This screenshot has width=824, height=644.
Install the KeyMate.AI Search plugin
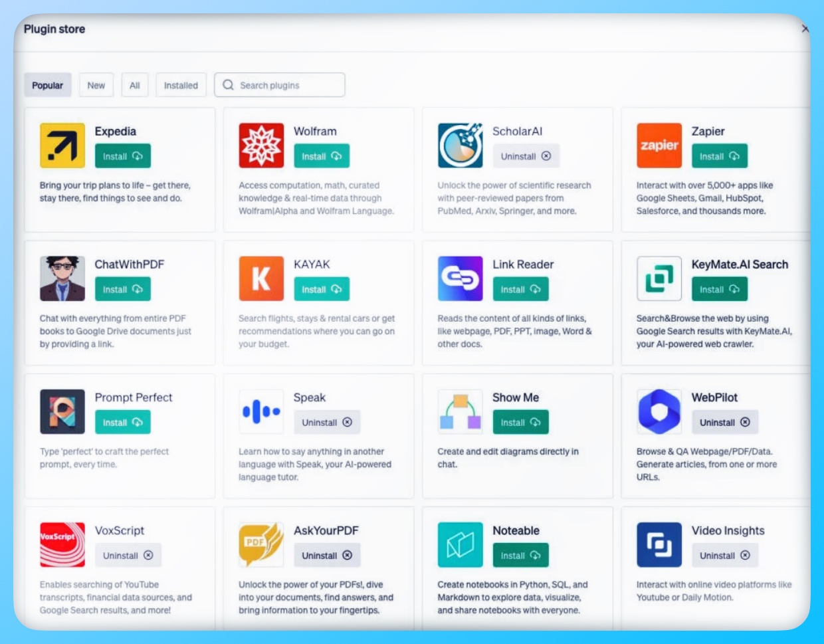(720, 289)
